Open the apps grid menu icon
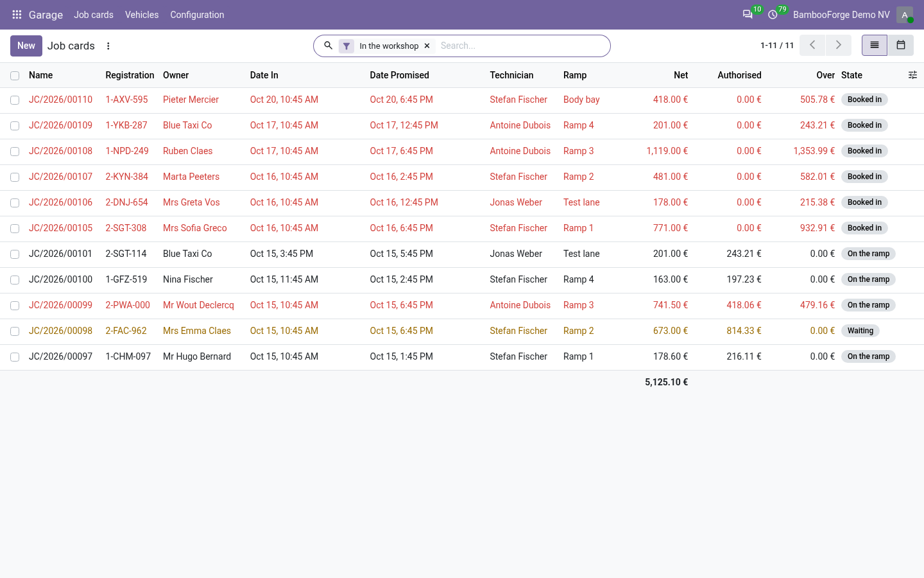 [17, 15]
